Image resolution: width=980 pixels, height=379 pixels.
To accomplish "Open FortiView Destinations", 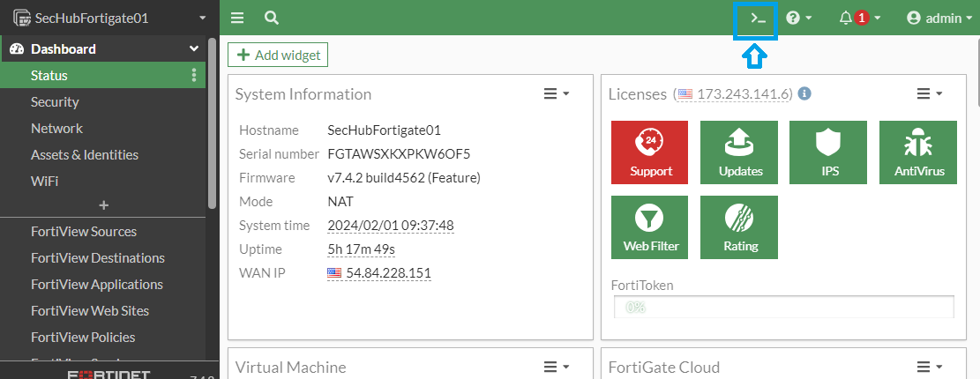I will (98, 258).
